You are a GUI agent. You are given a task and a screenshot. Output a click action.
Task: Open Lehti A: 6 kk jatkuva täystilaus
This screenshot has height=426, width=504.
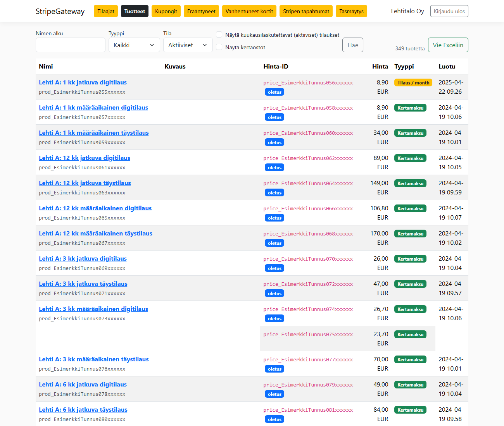[83, 409]
